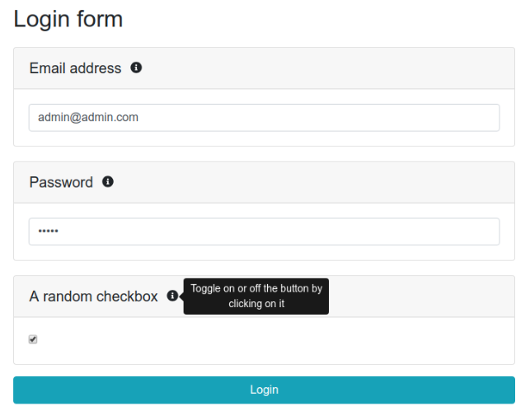Click the random checkbox card header bar
The width and height of the screenshot is (530, 420).
pyautogui.click(x=420, y=296)
